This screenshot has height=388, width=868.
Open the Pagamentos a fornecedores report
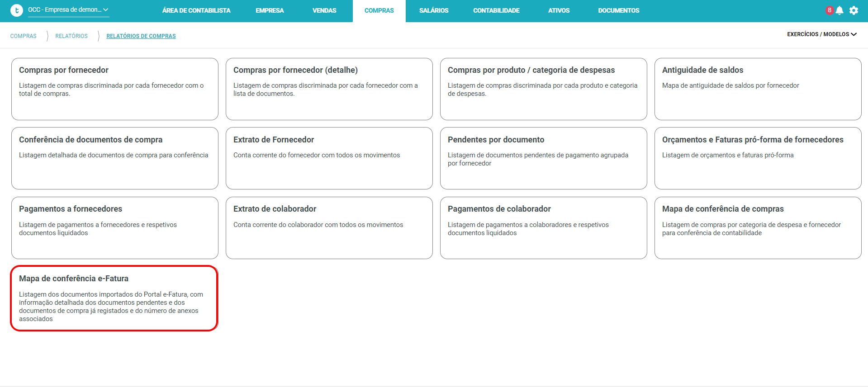115,228
